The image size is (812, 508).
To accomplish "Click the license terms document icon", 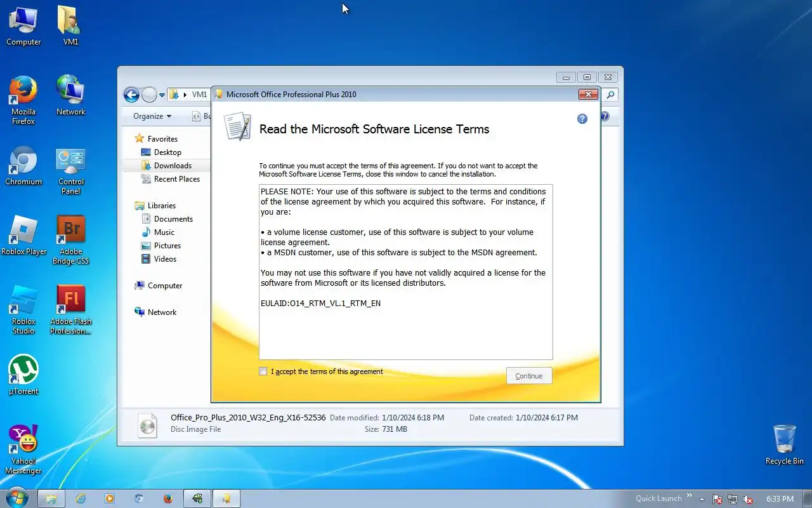I will coord(237,126).
